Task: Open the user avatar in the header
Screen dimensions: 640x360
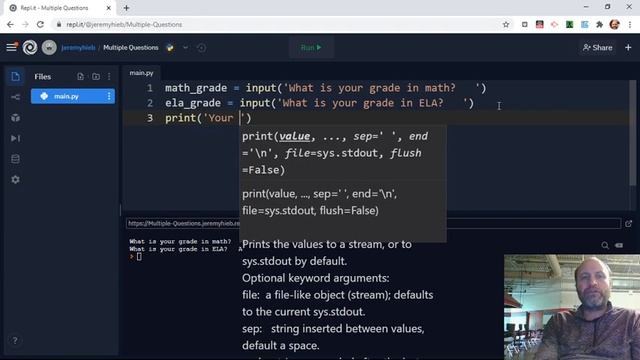Action: [x=49, y=48]
